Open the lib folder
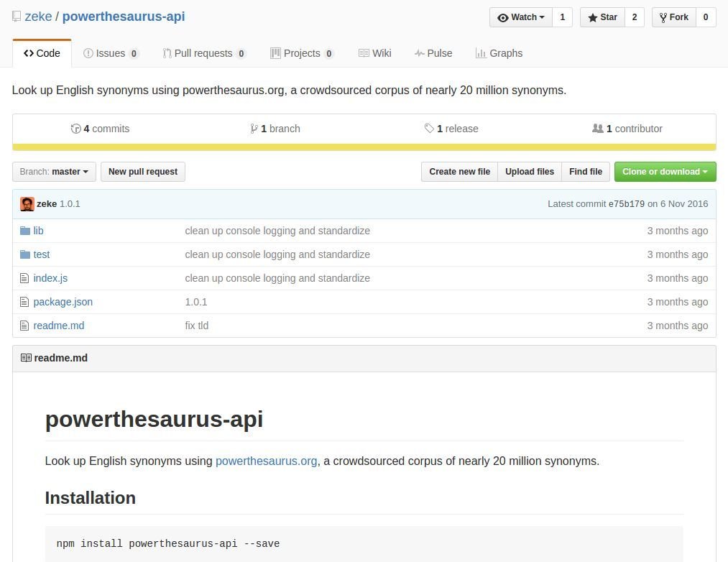This screenshot has width=728, height=562. (39, 231)
